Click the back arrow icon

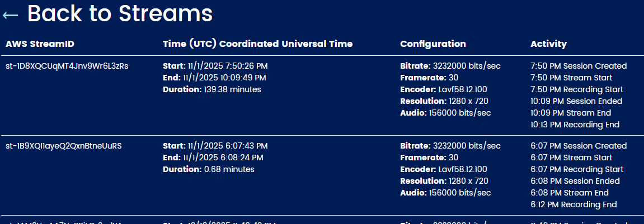point(10,15)
